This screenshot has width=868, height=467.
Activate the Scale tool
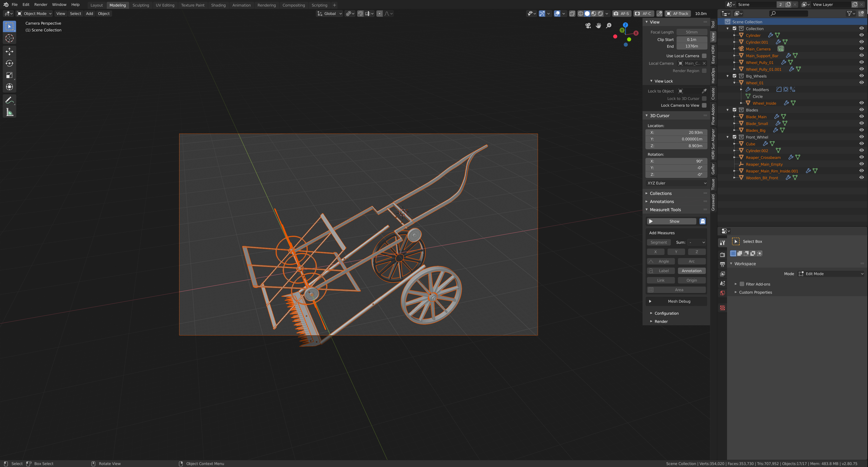point(9,75)
